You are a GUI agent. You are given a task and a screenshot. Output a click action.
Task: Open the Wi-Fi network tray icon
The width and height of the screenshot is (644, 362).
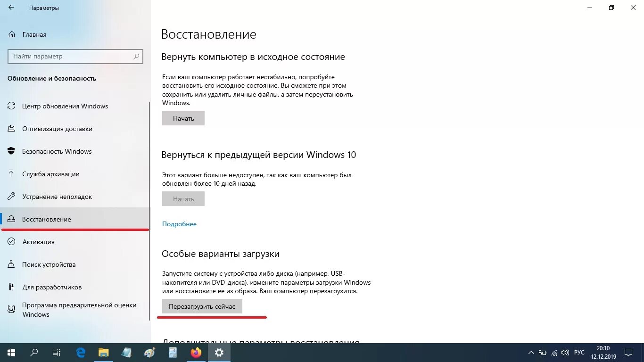pyautogui.click(x=554, y=353)
